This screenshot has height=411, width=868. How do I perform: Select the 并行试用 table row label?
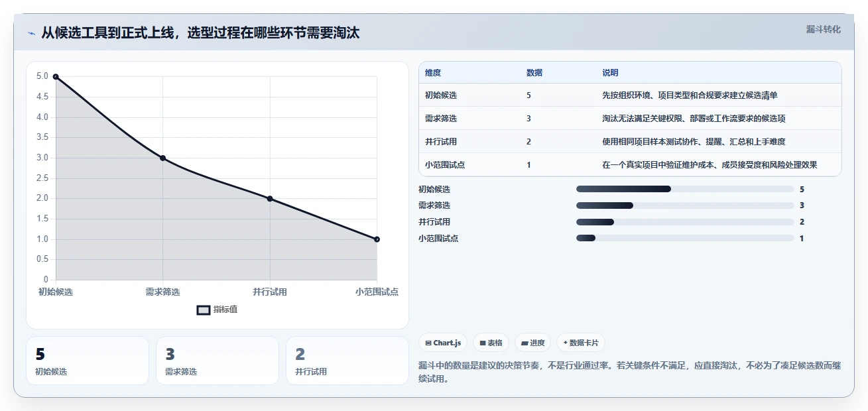pyautogui.click(x=441, y=142)
